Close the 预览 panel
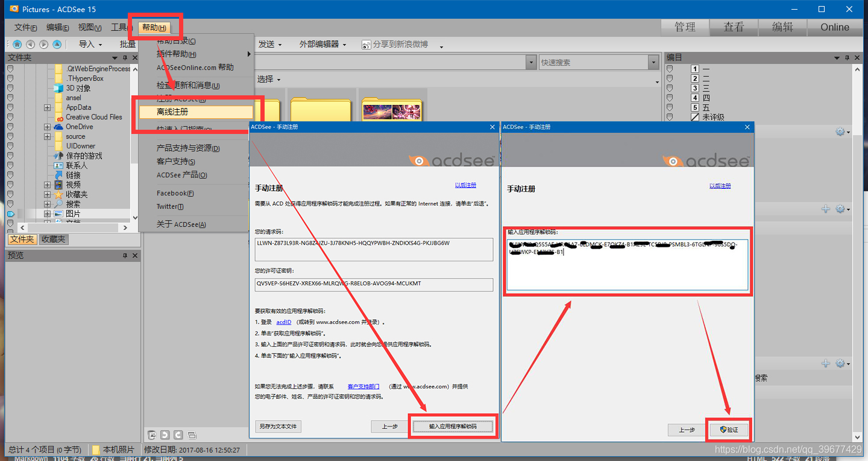The height and width of the screenshot is (461, 868). tap(135, 256)
